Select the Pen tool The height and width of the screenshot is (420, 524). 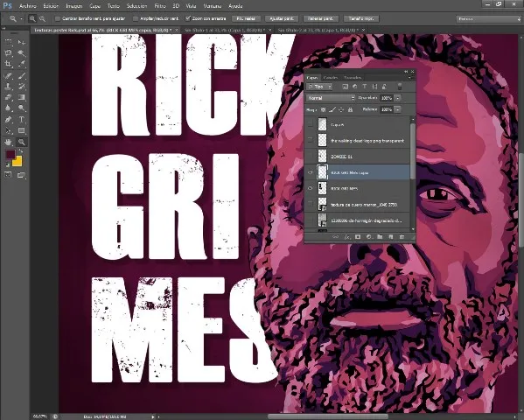tap(9, 119)
